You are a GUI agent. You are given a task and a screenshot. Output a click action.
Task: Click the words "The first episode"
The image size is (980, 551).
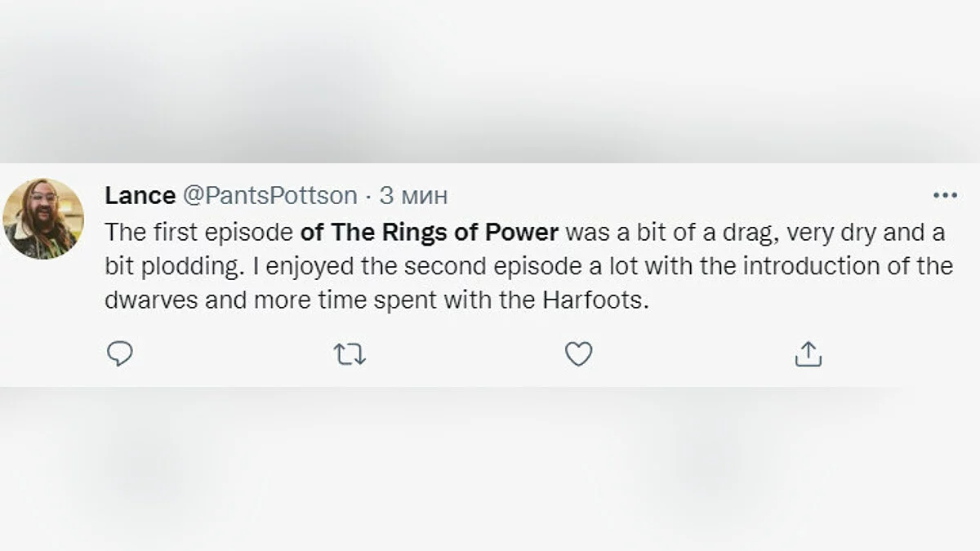198,232
